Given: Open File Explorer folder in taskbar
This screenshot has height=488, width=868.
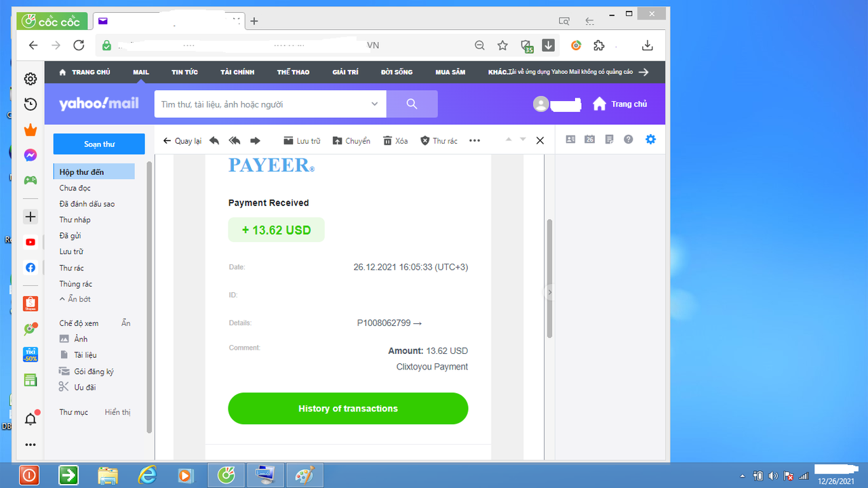Looking at the screenshot, I should coord(108,475).
